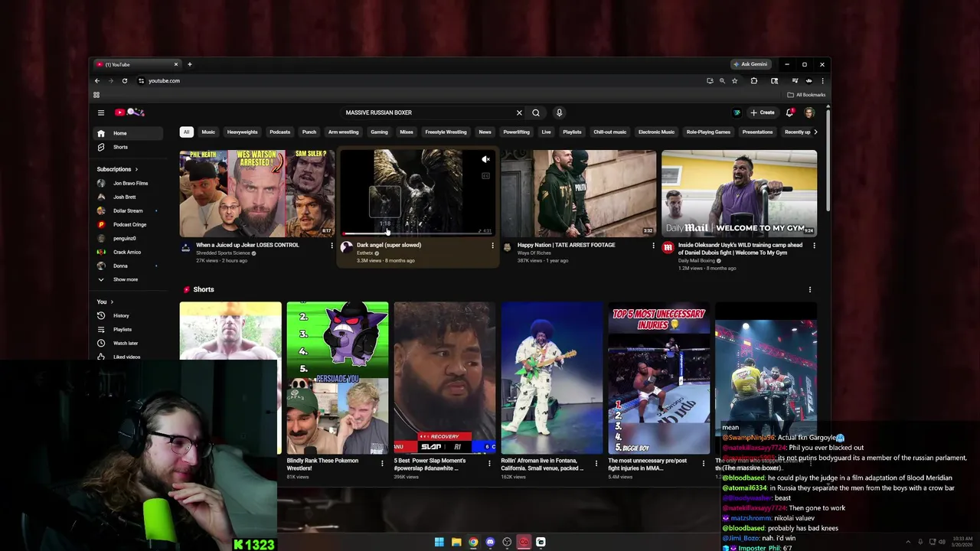Screen dimensions: 980x551
Task: Open a new browser tab
Action: (x=190, y=64)
